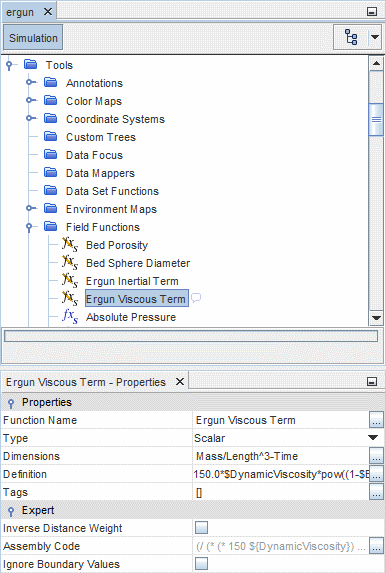The width and height of the screenshot is (386, 573).
Task: Collapse the Expert properties section
Action: tap(11, 511)
